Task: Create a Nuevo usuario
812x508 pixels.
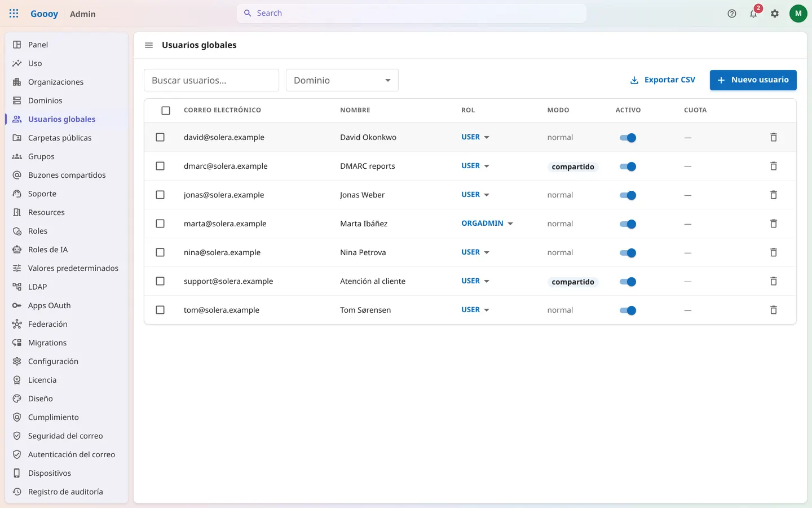Action: point(753,80)
